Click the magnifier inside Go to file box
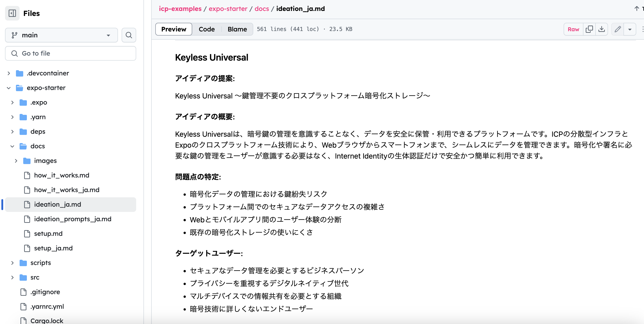 pos(14,53)
